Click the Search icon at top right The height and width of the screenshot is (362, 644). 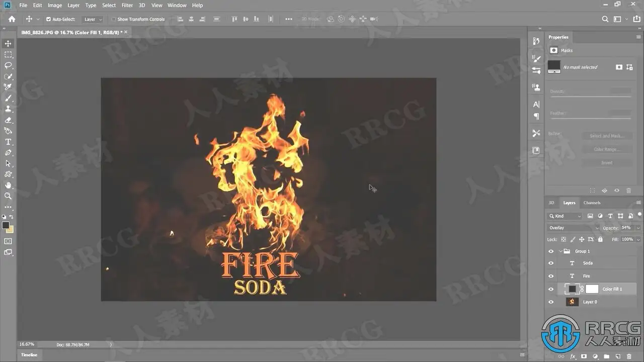point(605,19)
